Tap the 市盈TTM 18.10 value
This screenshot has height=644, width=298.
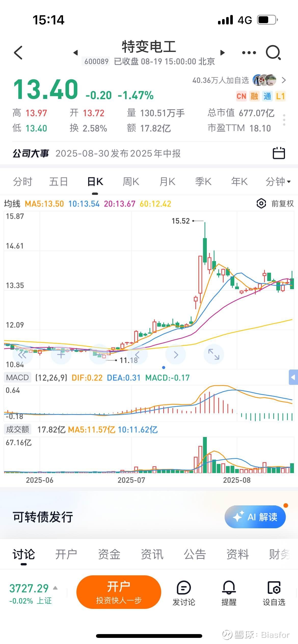(239, 128)
